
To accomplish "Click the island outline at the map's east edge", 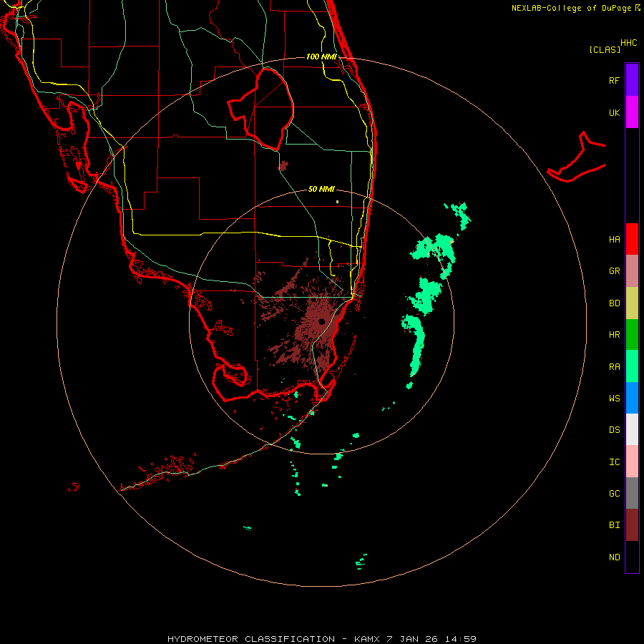I will tap(577, 157).
